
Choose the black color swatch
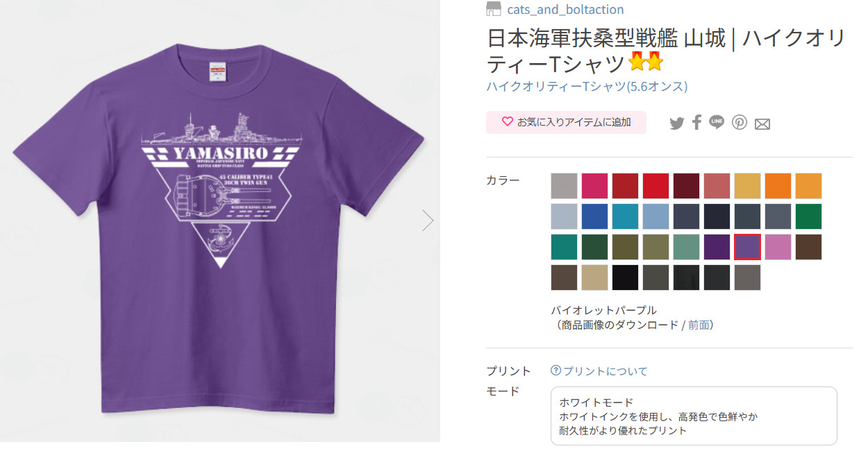625,278
